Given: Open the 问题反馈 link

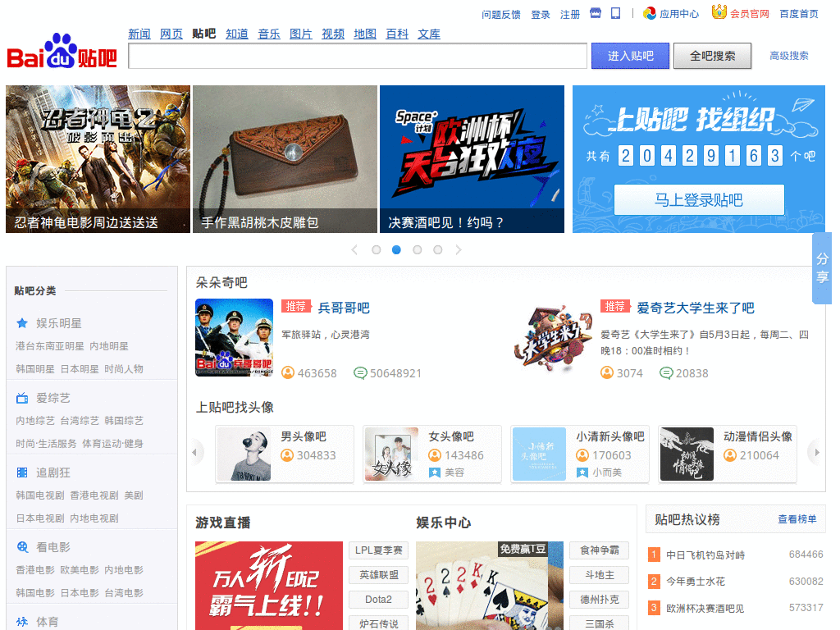Looking at the screenshot, I should click(501, 15).
